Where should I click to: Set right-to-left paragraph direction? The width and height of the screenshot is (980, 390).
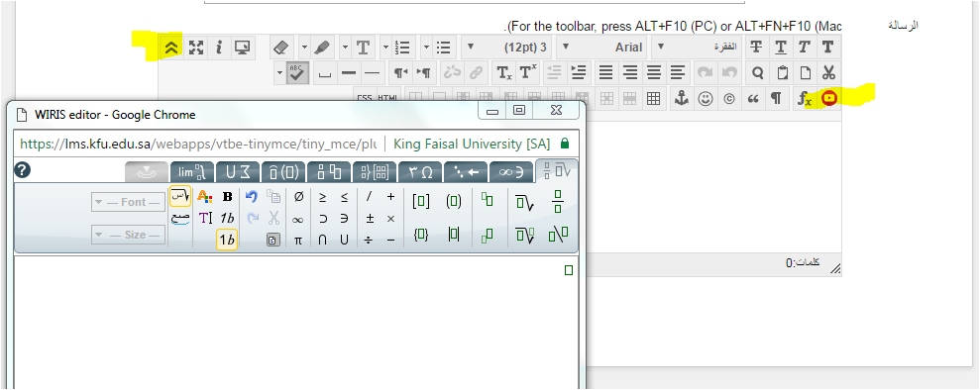(x=400, y=73)
